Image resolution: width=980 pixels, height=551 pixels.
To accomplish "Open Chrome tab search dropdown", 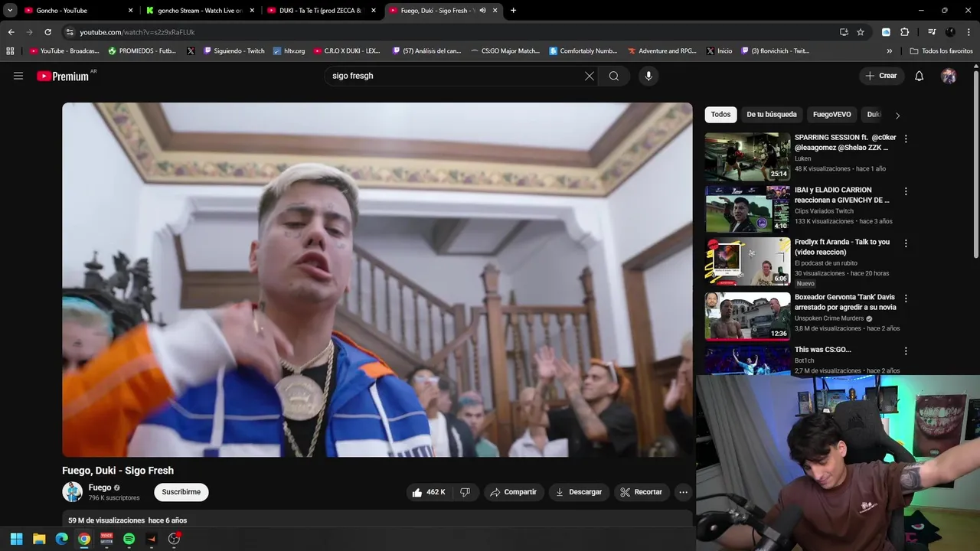I will tap(10, 11).
